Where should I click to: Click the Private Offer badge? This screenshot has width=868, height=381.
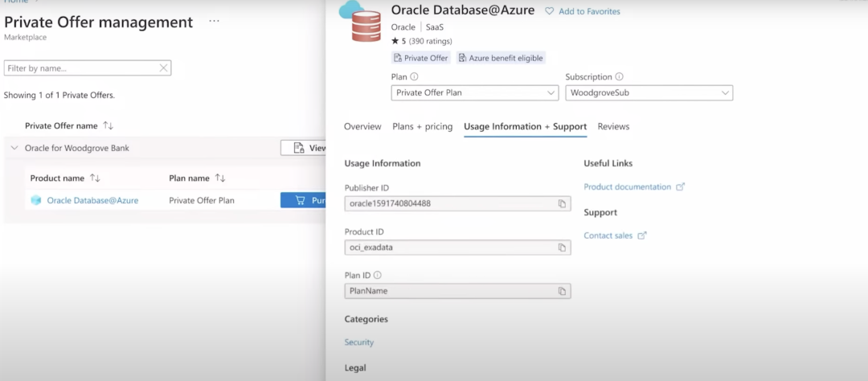point(420,58)
